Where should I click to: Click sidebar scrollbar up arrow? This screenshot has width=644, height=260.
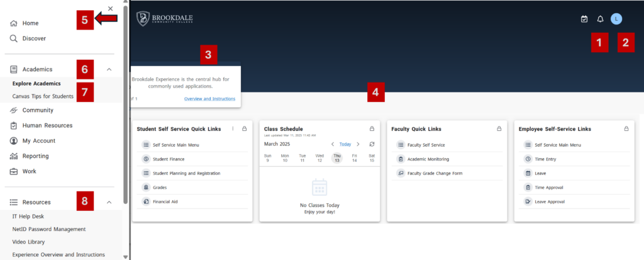[125, 3]
